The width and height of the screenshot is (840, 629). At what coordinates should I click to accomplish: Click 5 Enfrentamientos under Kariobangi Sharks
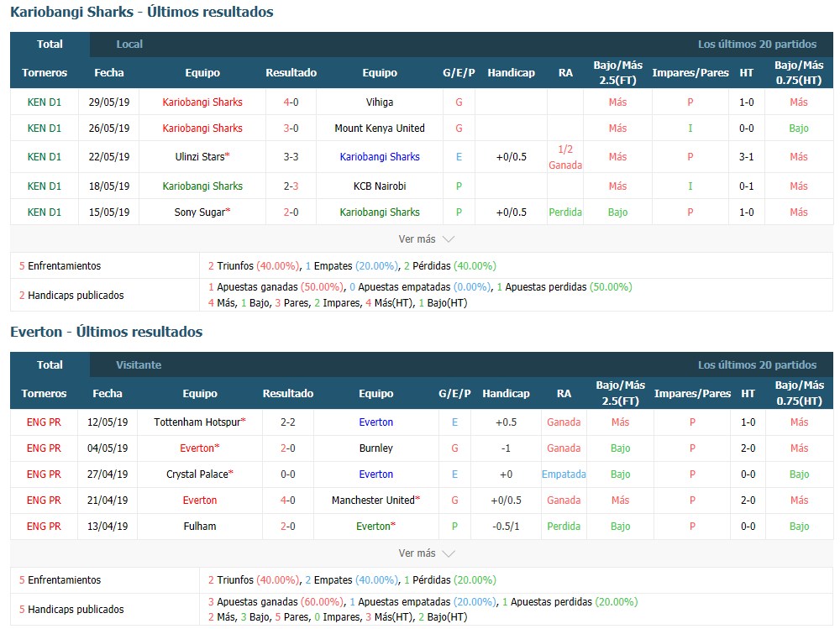[60, 265]
